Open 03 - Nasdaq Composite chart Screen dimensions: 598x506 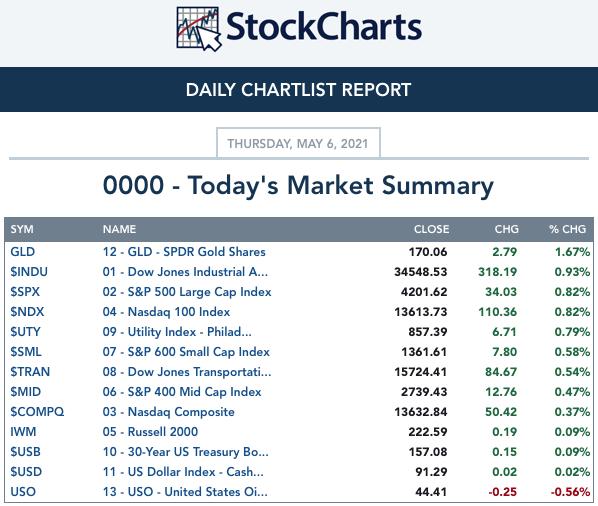pyautogui.click(x=169, y=412)
